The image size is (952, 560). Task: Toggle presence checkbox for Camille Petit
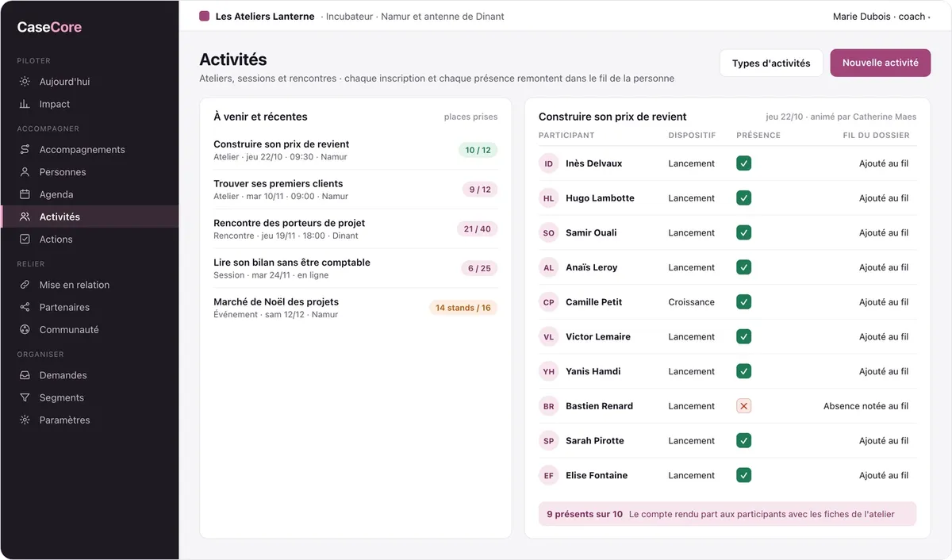tap(743, 302)
